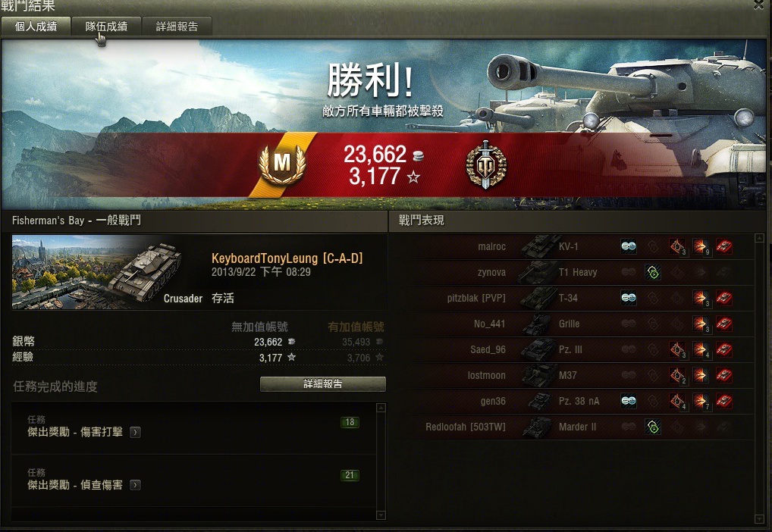Select the 個人成績 tab
Image resolution: width=772 pixels, height=532 pixels.
(36, 26)
